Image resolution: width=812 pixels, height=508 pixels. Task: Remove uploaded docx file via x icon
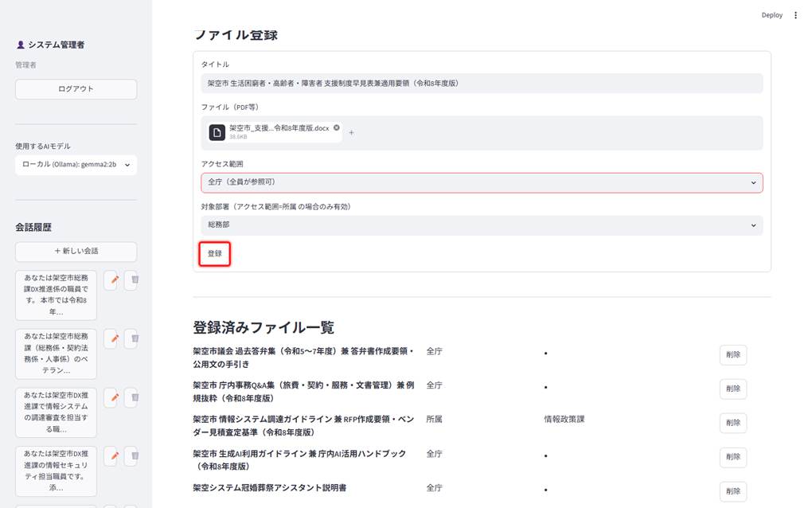click(337, 127)
